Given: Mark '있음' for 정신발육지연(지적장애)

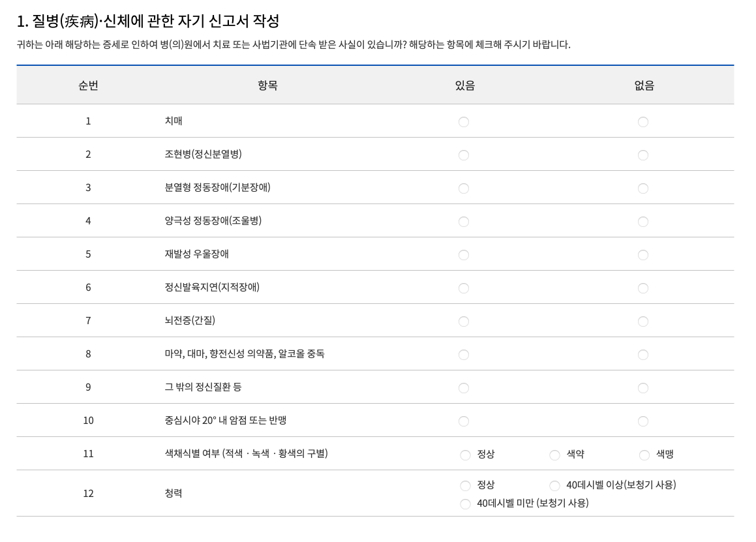Looking at the screenshot, I should [464, 288].
